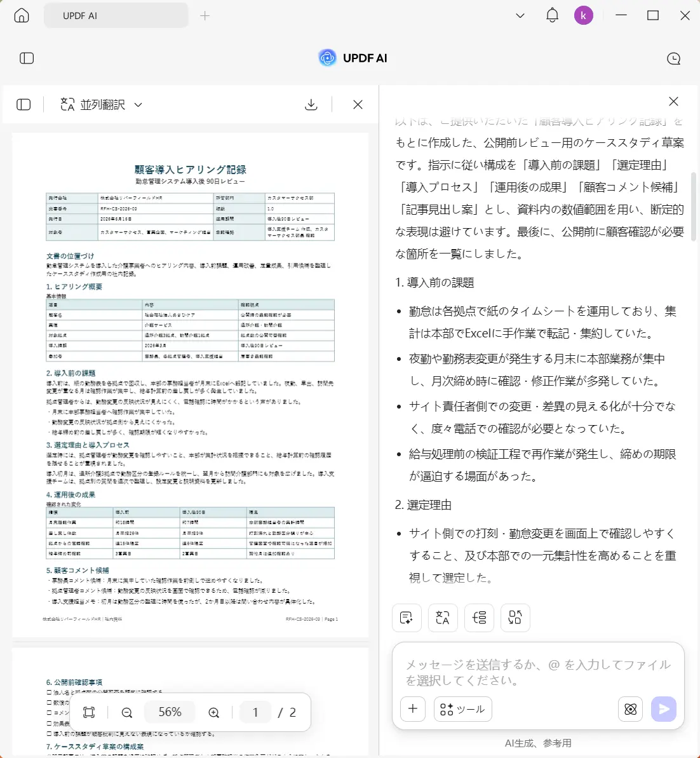Click the heading 4. 運用後の成果 in the PDF
Viewport: 700px width, 758px height.
tap(71, 494)
